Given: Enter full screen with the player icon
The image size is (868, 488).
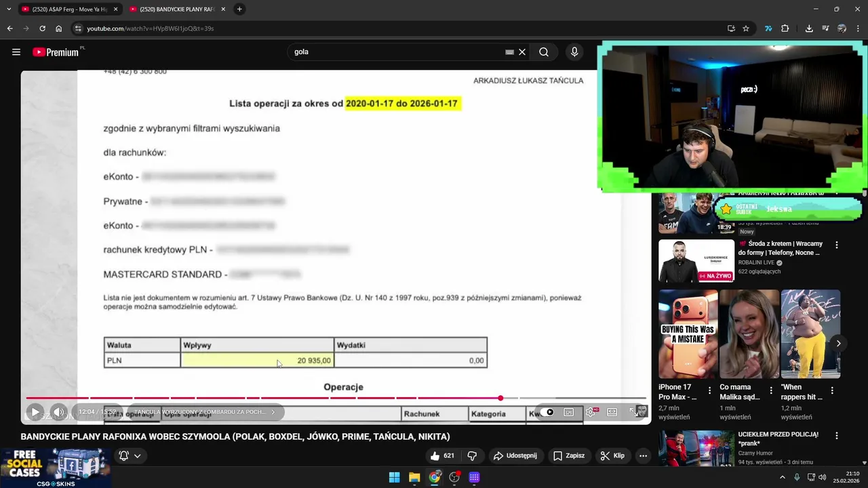Looking at the screenshot, I should pyautogui.click(x=635, y=412).
